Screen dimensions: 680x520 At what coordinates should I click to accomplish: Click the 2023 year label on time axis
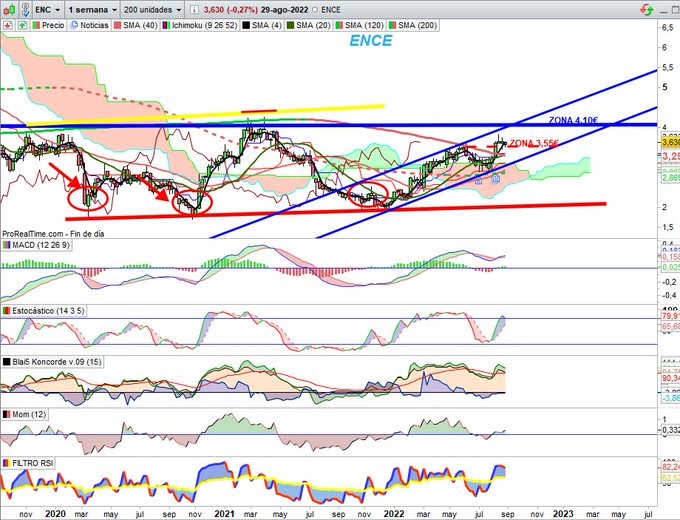563,513
